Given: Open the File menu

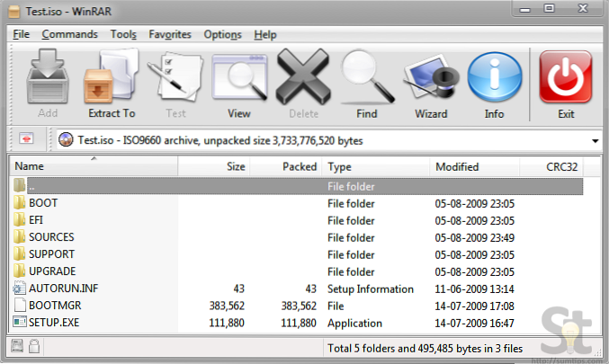Looking at the screenshot, I should [22, 35].
